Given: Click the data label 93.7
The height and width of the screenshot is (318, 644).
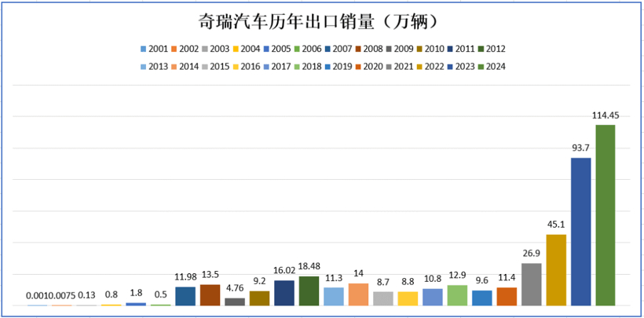Looking at the screenshot, I should [x=580, y=148].
